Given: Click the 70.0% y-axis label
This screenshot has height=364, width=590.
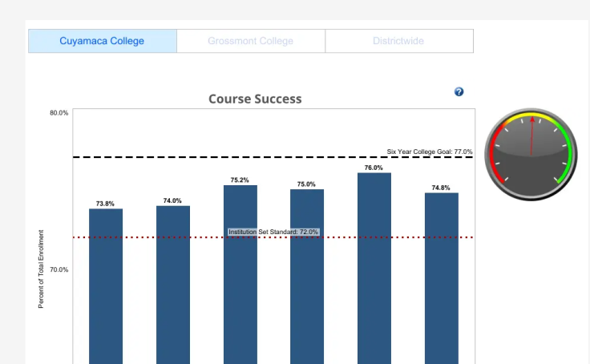Looking at the screenshot, I should tap(59, 269).
